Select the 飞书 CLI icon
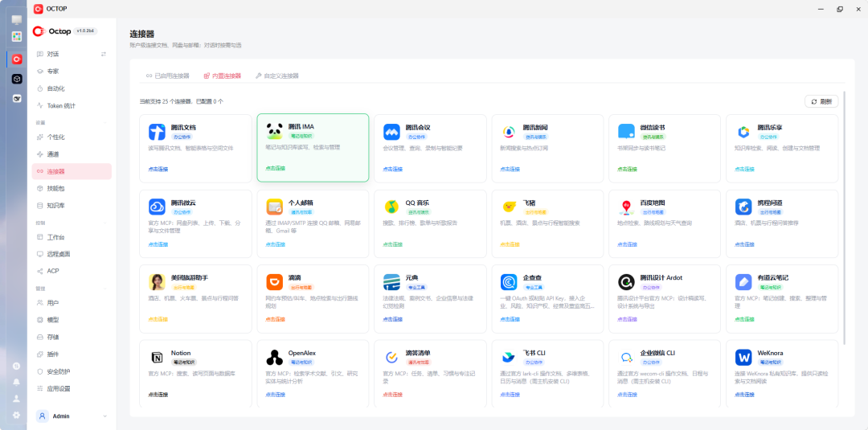Screen dimensions: 868x430 click(510, 358)
